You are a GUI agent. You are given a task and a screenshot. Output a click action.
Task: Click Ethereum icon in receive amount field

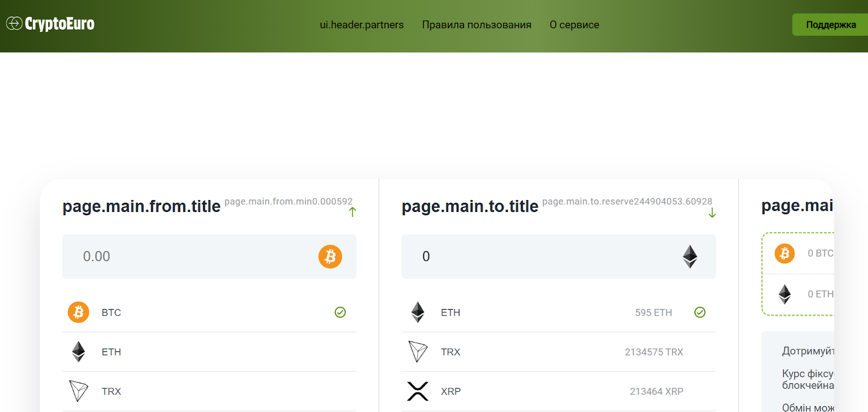click(x=690, y=256)
